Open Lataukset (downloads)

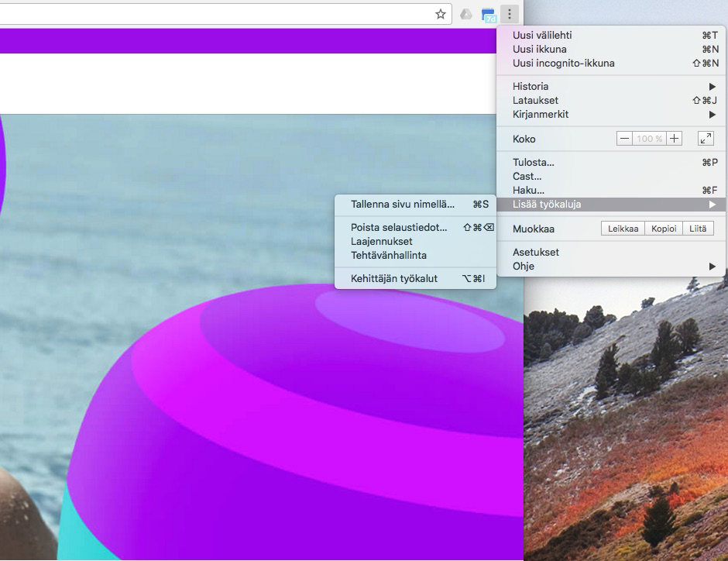pyautogui.click(x=611, y=100)
